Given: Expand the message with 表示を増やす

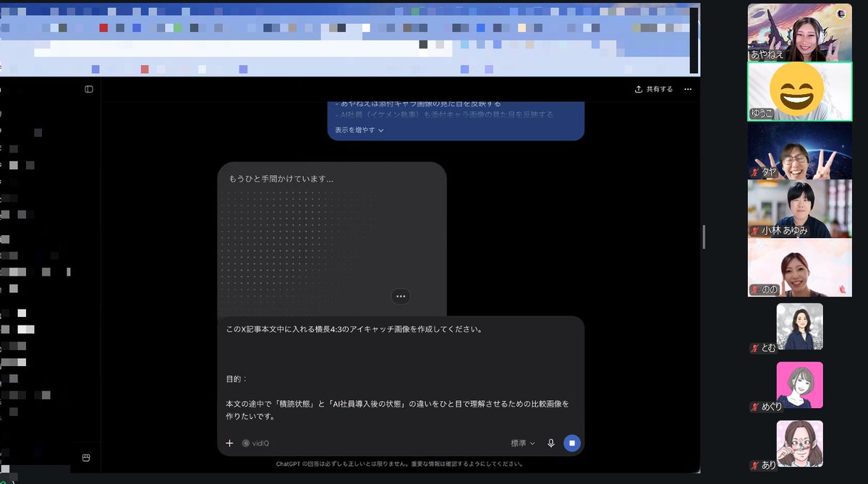Looking at the screenshot, I should 359,130.
